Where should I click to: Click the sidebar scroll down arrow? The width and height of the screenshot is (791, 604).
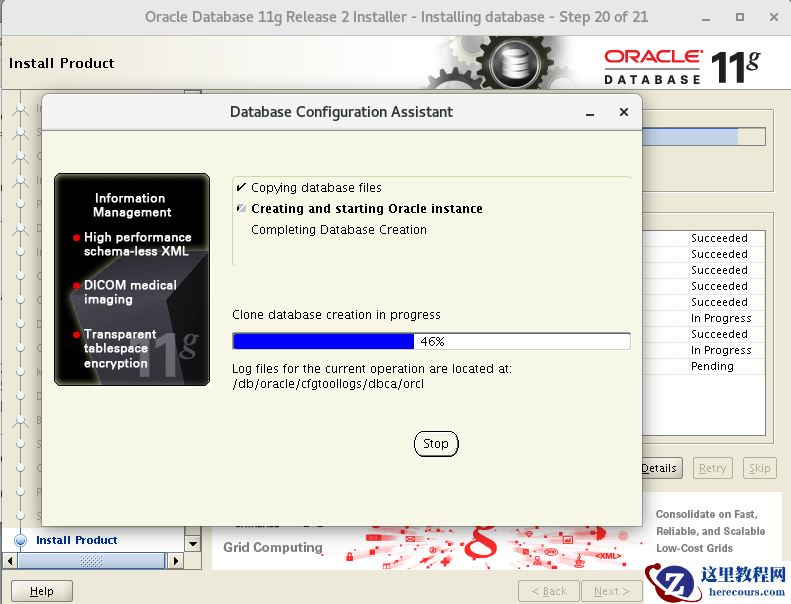tap(193, 543)
